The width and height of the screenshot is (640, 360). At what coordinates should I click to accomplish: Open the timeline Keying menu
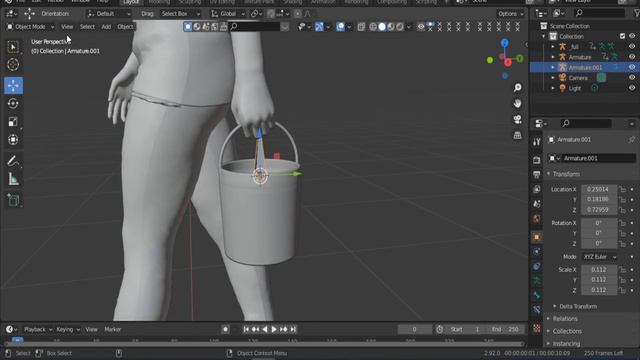click(x=67, y=329)
